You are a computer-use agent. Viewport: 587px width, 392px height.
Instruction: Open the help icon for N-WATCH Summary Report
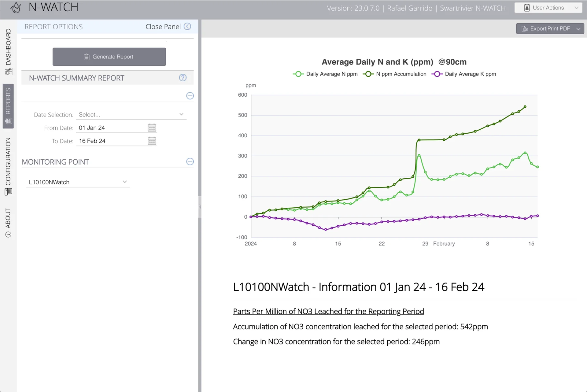183,78
